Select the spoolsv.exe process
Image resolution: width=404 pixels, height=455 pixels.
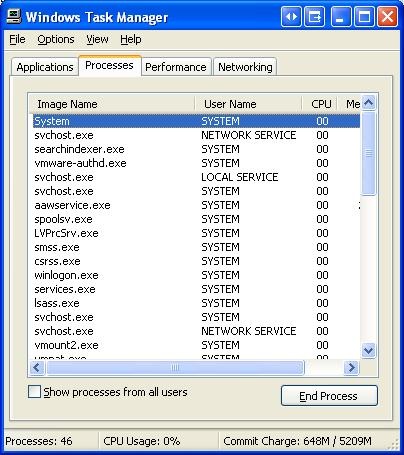pos(196,219)
